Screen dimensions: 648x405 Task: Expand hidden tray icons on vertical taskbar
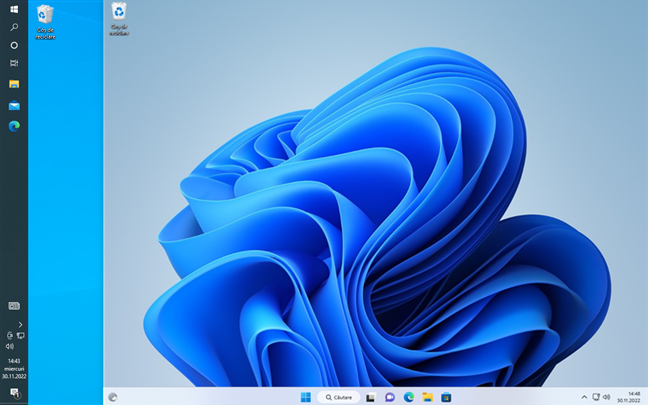(20, 325)
